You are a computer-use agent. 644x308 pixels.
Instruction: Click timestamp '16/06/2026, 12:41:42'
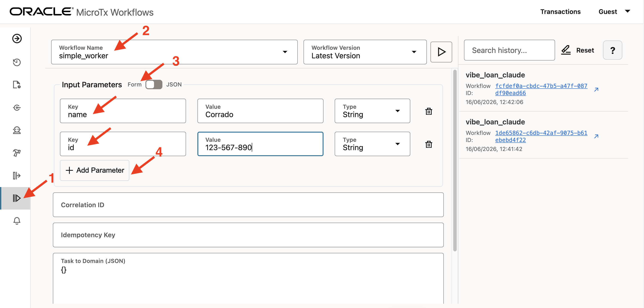click(494, 149)
